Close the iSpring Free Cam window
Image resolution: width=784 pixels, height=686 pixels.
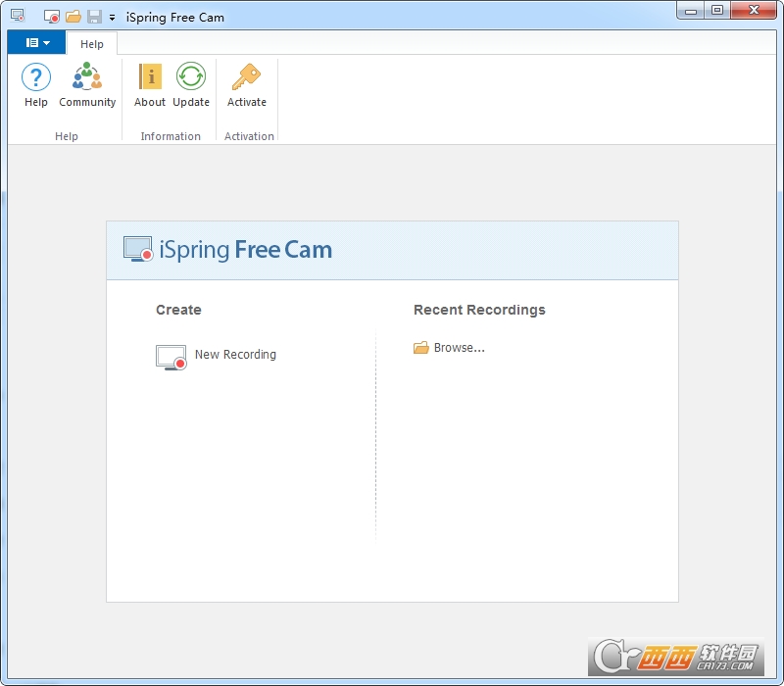pos(754,10)
